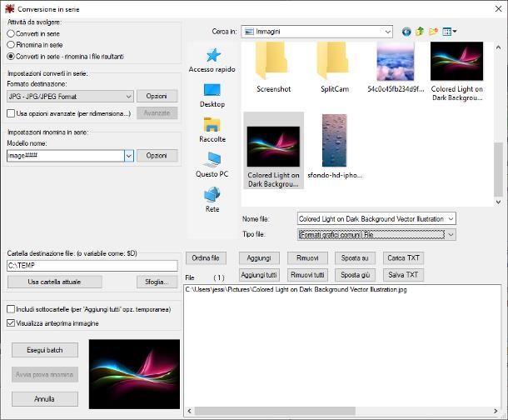
Task: Click the Cartella destinazione path field
Action: (92, 265)
